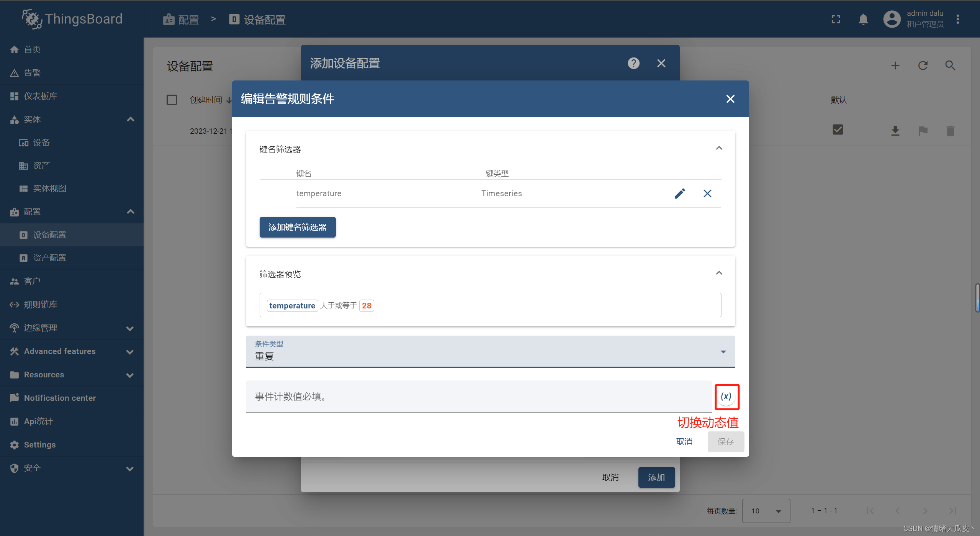Click the add plus icon in top toolbar
Viewport: 980px width, 536px height.
pyautogui.click(x=896, y=66)
